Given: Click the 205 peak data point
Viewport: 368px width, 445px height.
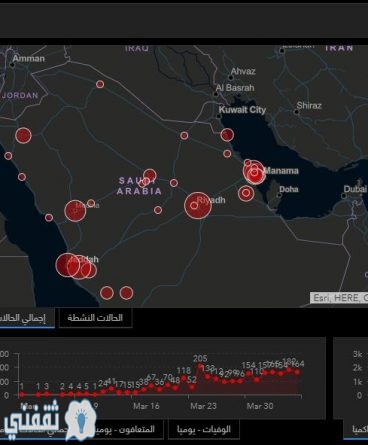Looking at the screenshot, I should tap(200, 366).
